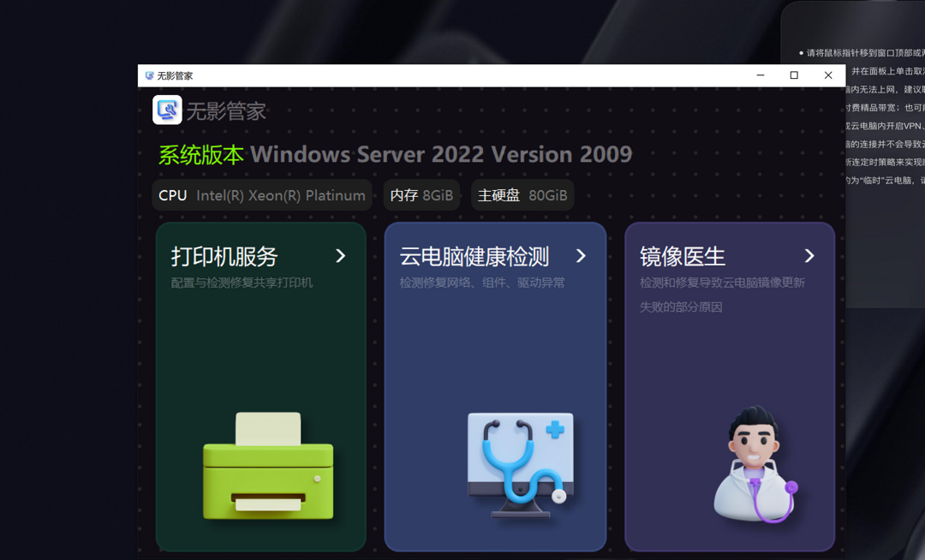Click the 系统版本 green label
925x560 pixels.
201,155
